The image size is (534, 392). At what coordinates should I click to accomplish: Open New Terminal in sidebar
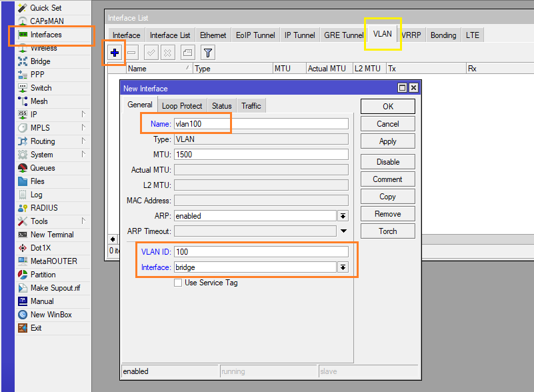point(52,235)
